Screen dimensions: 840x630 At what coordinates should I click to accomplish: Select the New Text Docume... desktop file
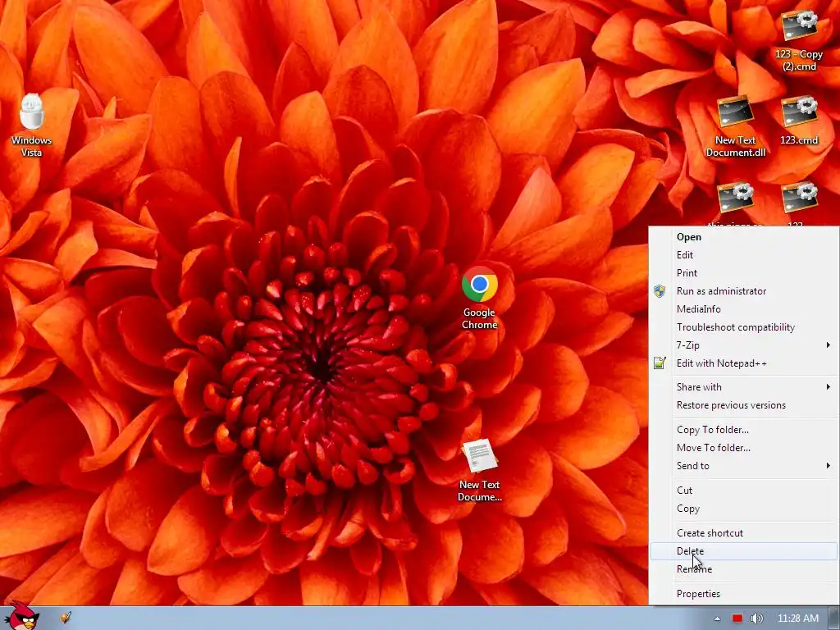(479, 470)
